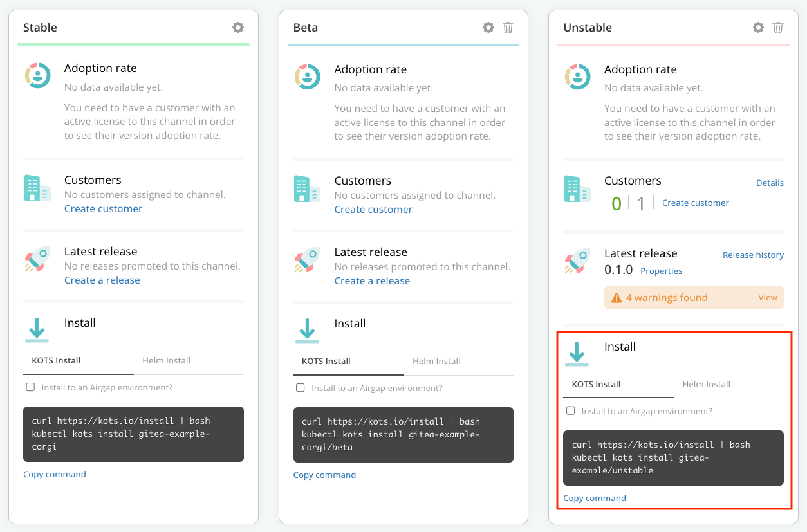Click Create customer link in Stable channel

(103, 209)
